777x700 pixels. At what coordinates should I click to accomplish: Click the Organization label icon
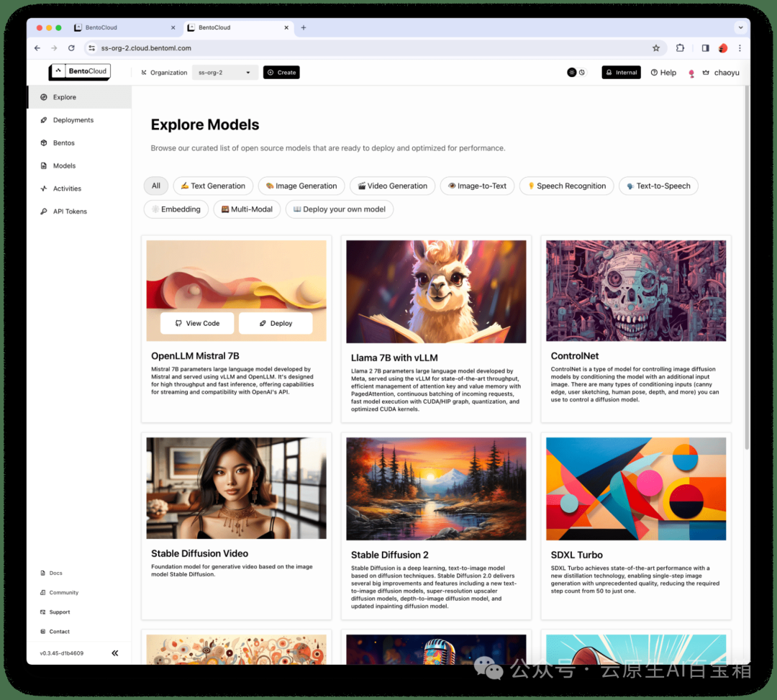click(x=144, y=73)
